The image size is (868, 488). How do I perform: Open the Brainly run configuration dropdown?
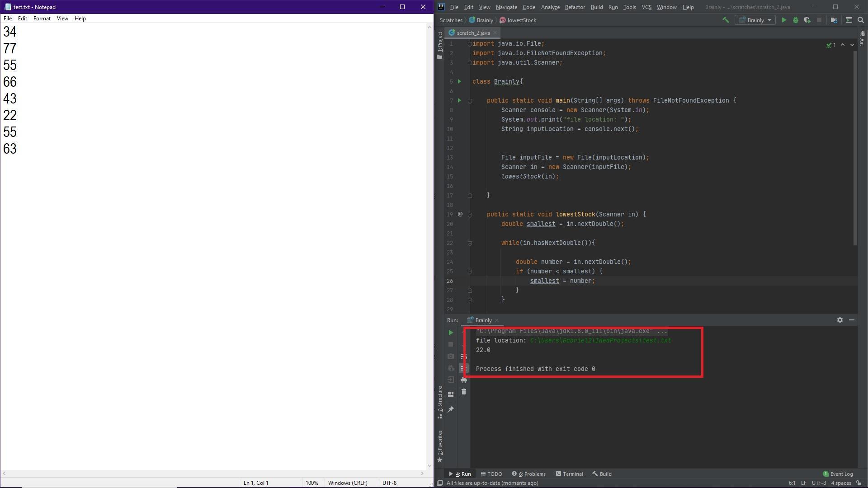point(755,20)
